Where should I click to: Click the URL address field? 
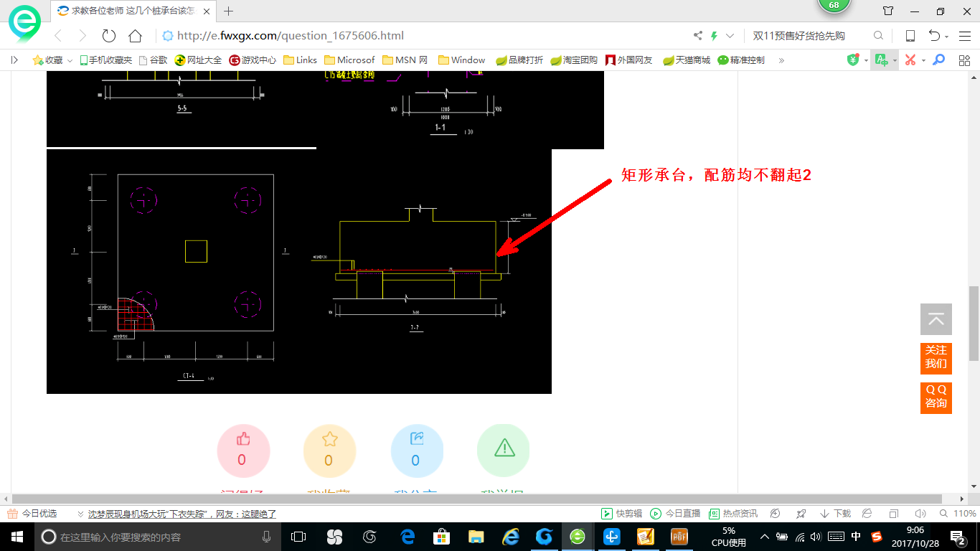pos(424,36)
